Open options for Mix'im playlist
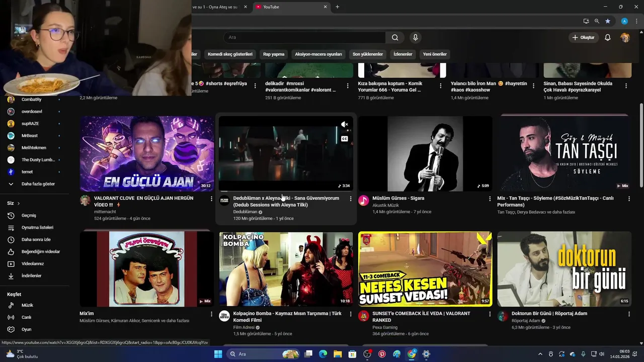 [x=211, y=314]
